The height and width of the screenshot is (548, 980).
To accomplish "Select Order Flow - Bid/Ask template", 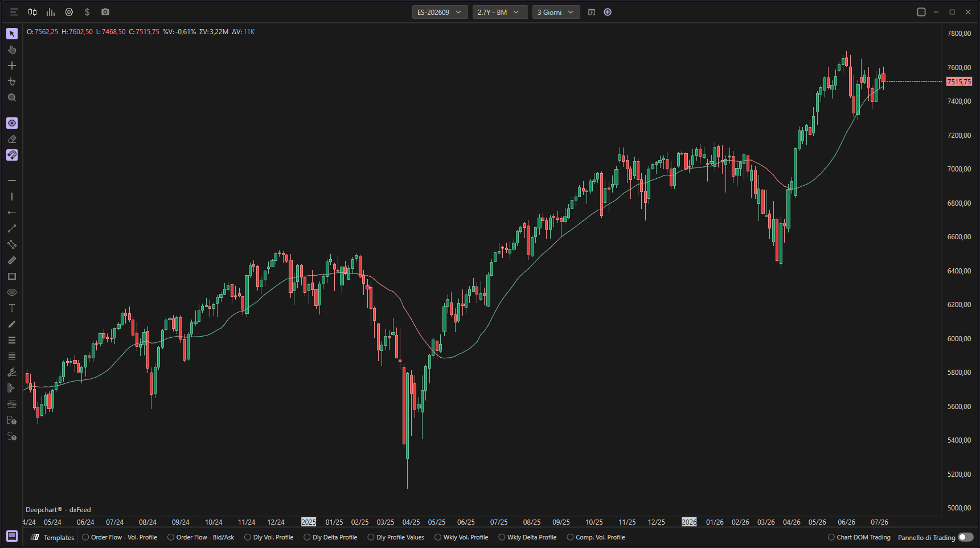I will click(x=201, y=537).
